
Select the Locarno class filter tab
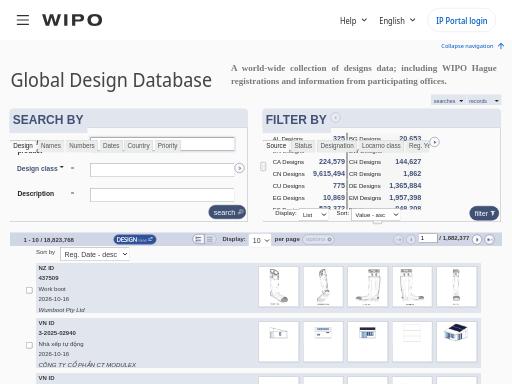coord(381,146)
